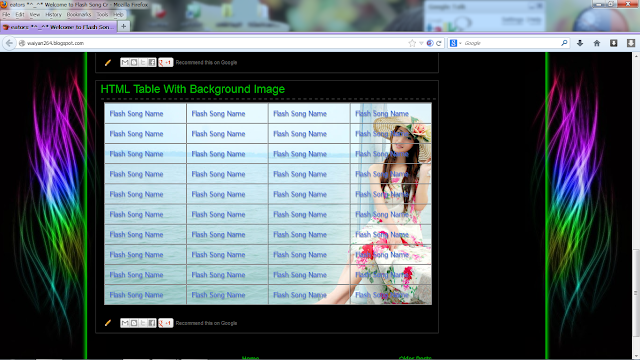Click the dark download box toolbar icon

[613, 43]
